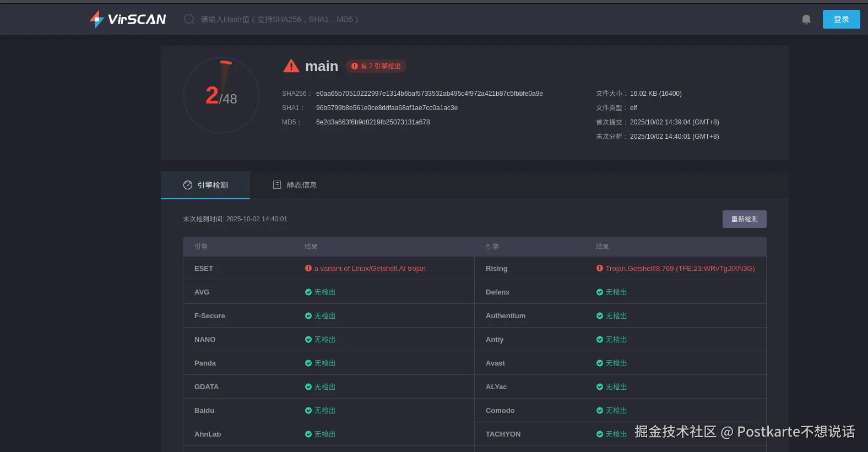The width and height of the screenshot is (868, 452).
Task: Click the 有 2 引擎检出 badge
Action: 376,66
